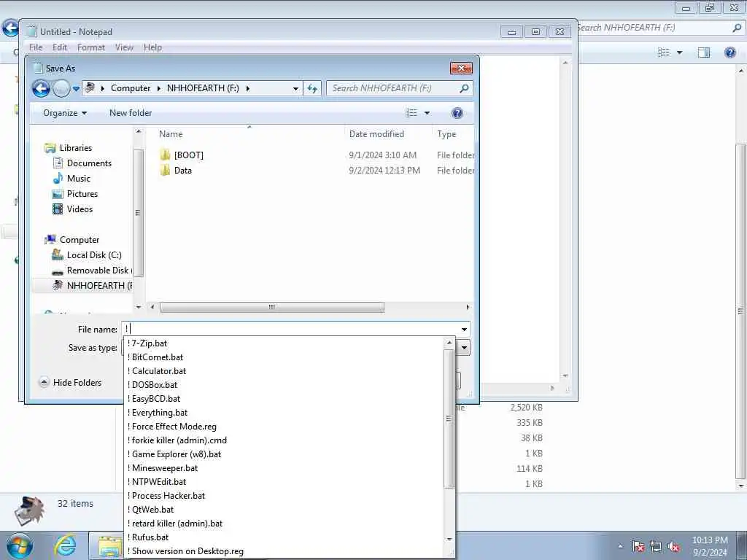This screenshot has height=560, width=747.
Task: Choose '! Game Explorer (w8).bat' suggestion
Action: 285,454
